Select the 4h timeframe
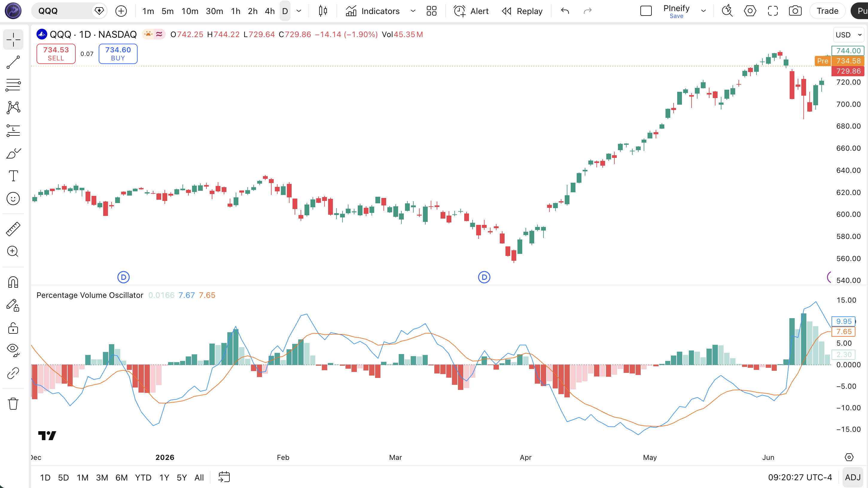Screen dimensions: 868x488 269,11
